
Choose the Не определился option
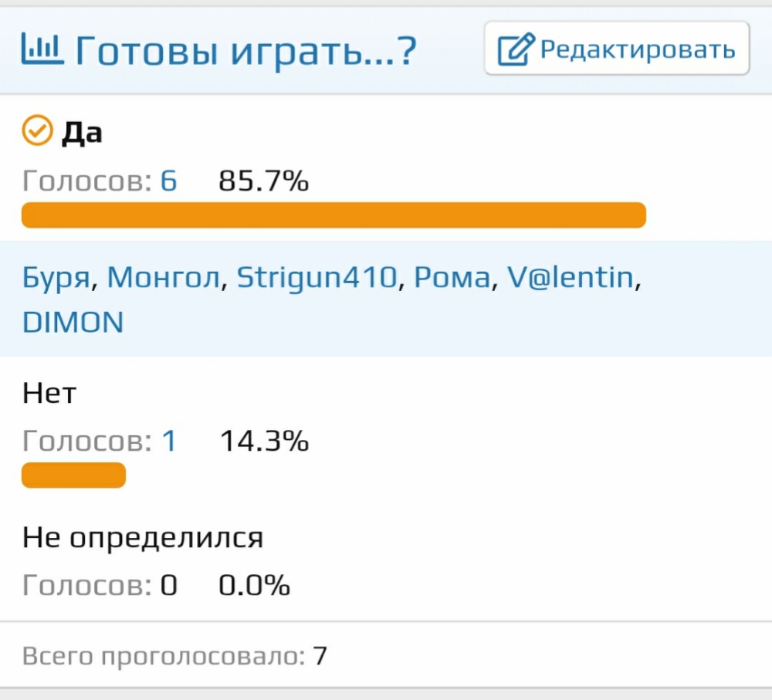pyautogui.click(x=143, y=537)
